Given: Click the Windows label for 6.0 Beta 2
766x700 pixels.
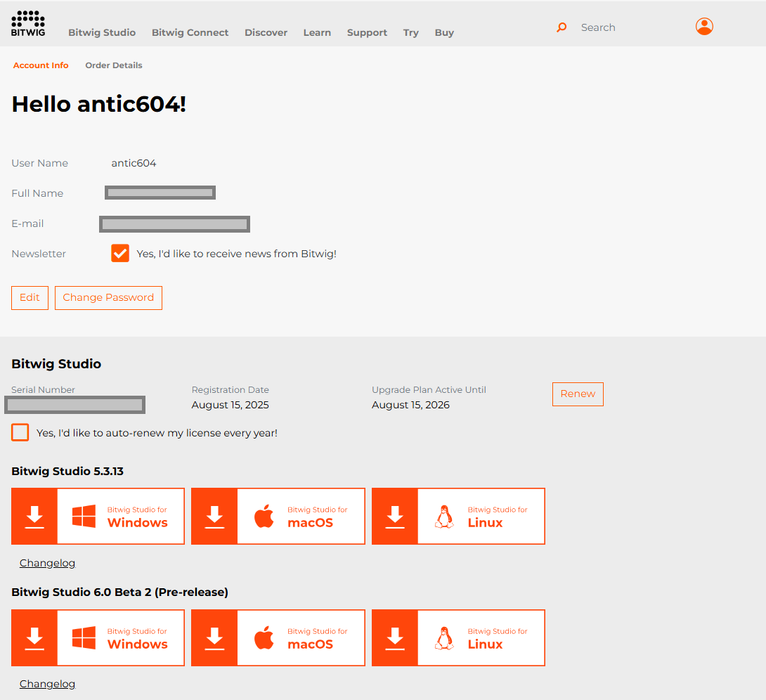Looking at the screenshot, I should tap(137, 644).
